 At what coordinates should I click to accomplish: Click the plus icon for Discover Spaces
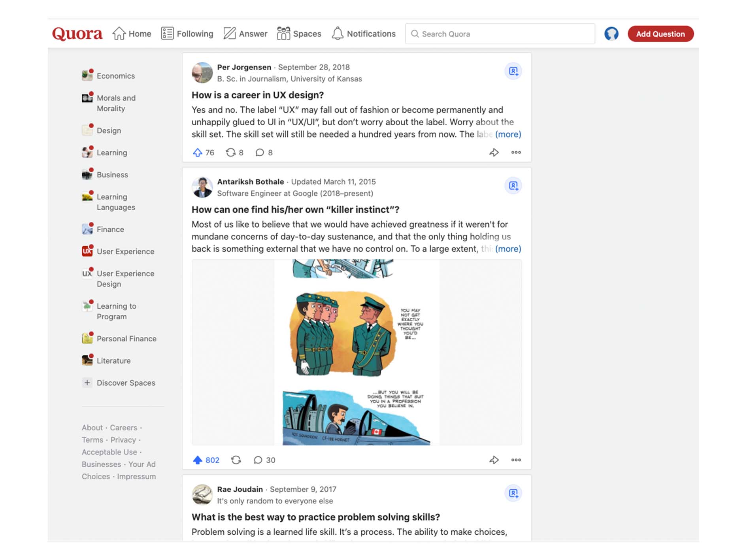pos(87,383)
